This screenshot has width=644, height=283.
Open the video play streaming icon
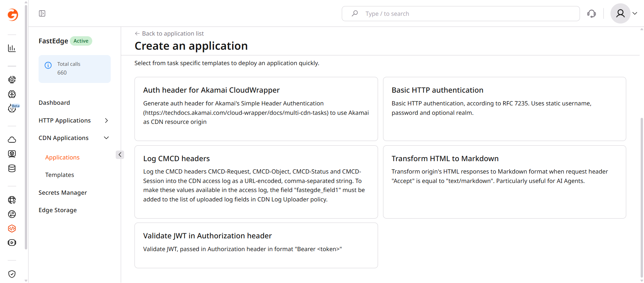[12, 243]
